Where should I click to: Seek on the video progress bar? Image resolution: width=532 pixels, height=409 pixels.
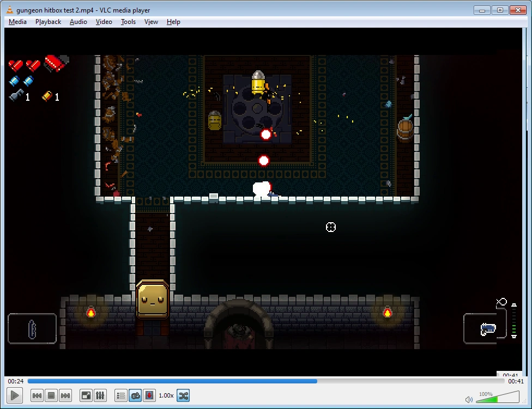click(x=266, y=381)
